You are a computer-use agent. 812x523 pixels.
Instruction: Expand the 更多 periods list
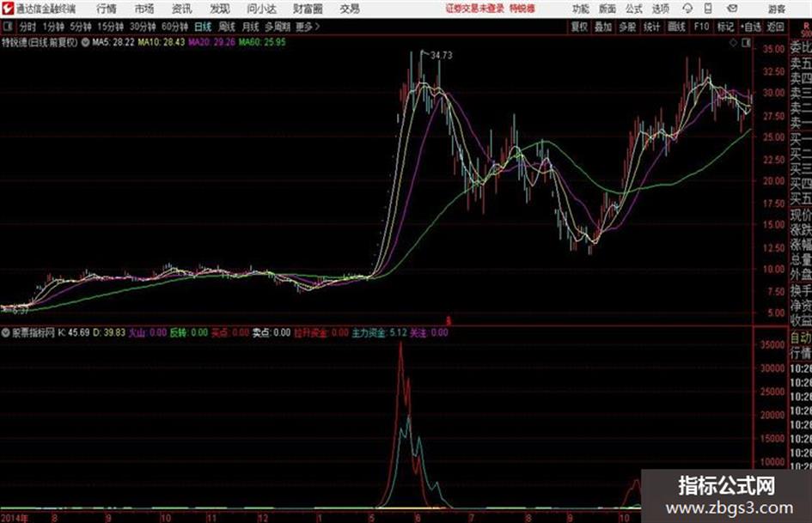coord(308,27)
